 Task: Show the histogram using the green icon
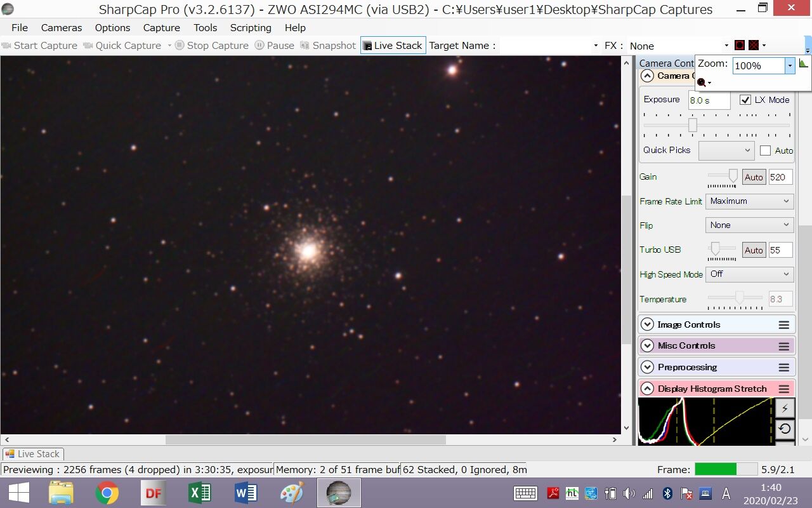tap(804, 63)
